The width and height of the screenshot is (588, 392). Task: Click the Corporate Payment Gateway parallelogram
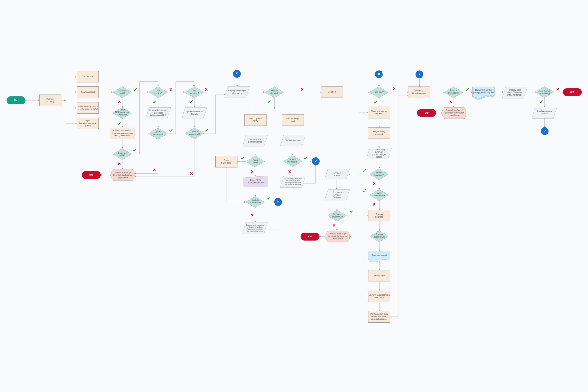pos(337,195)
